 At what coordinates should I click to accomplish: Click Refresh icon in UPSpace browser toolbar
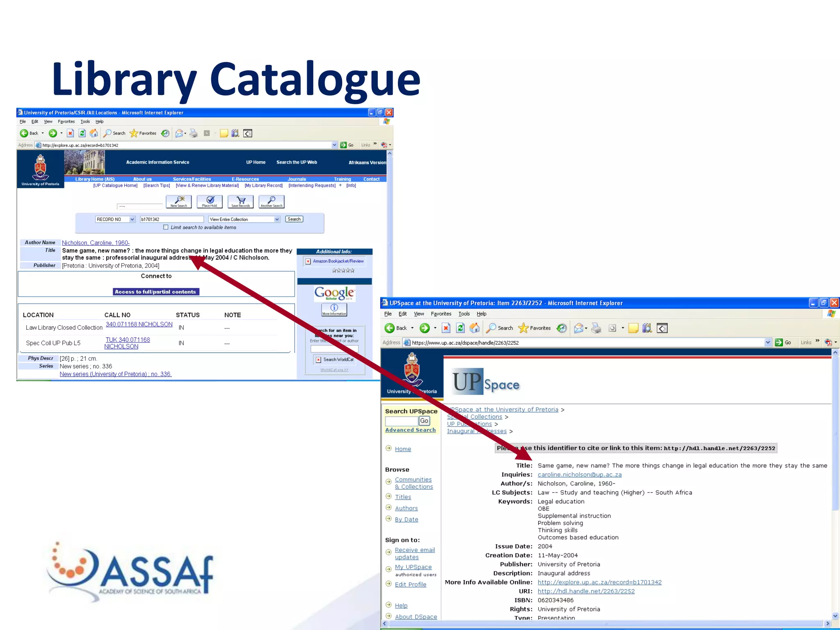pyautogui.click(x=460, y=328)
